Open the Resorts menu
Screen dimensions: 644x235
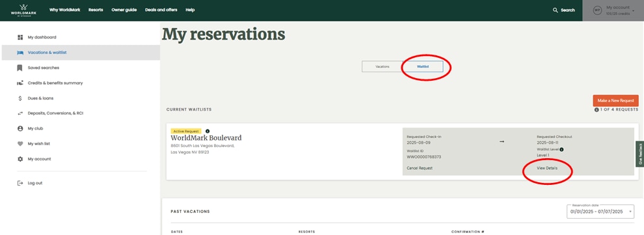(96, 10)
